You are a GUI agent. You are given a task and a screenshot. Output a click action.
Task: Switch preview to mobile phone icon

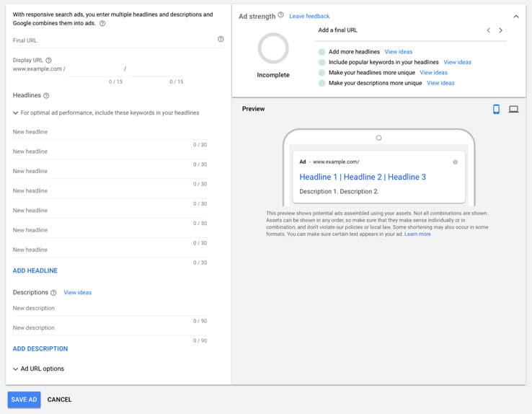pyautogui.click(x=496, y=109)
